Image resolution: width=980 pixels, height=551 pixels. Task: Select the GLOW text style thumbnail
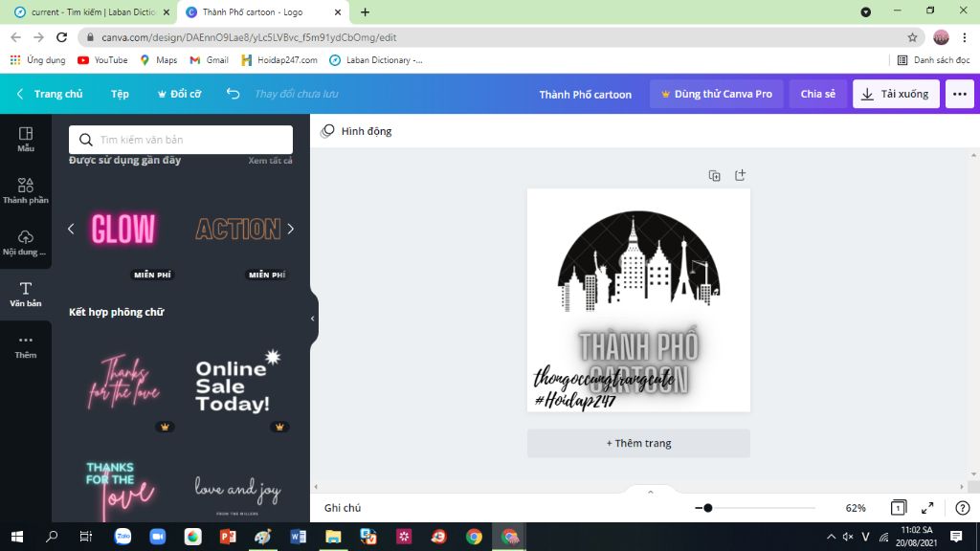[x=123, y=230]
